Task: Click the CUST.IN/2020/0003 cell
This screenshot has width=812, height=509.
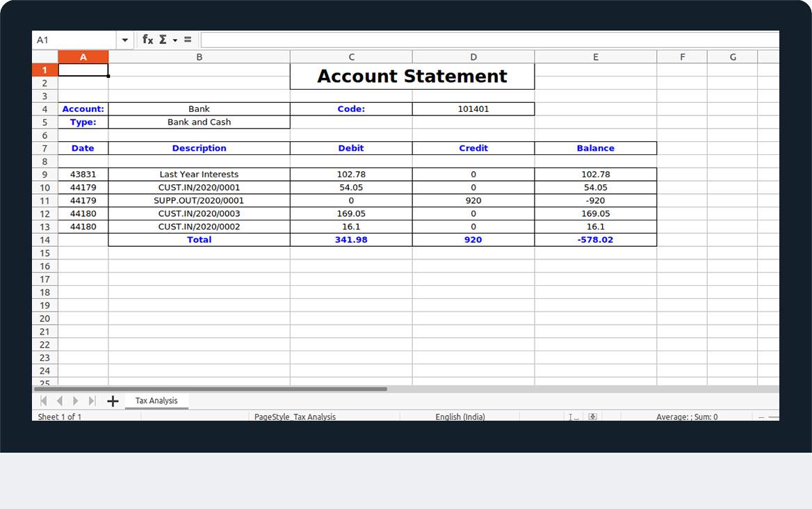Action: coord(200,213)
